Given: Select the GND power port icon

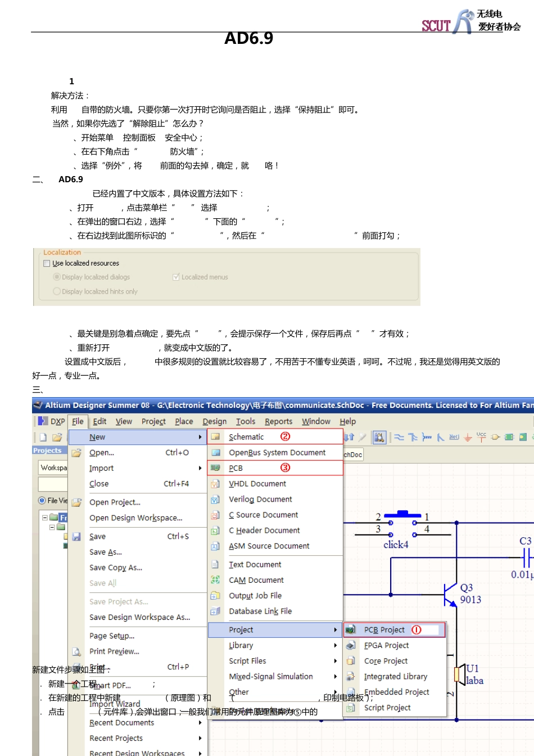Looking at the screenshot, I should point(468,437).
